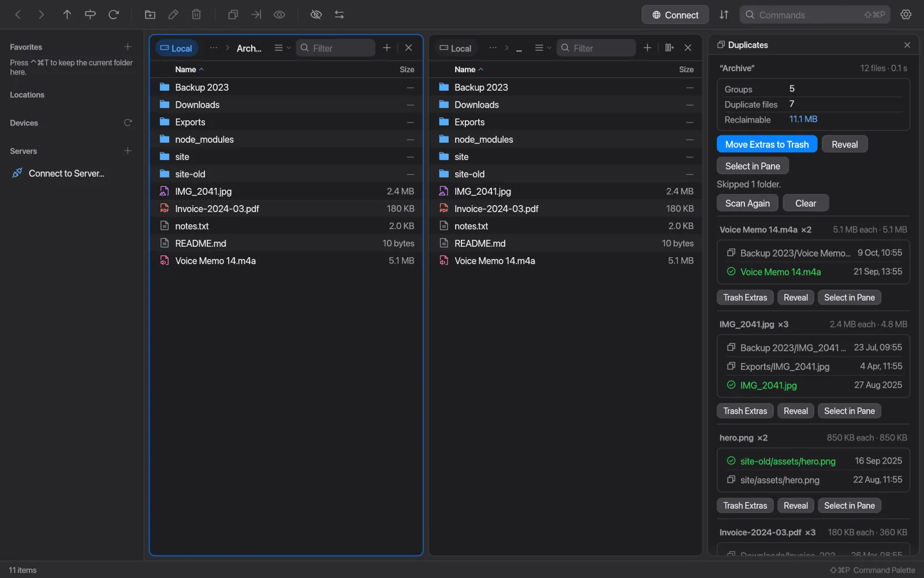This screenshot has height=578, width=924.
Task: Add a new favorite with plus
Action: pyautogui.click(x=128, y=47)
